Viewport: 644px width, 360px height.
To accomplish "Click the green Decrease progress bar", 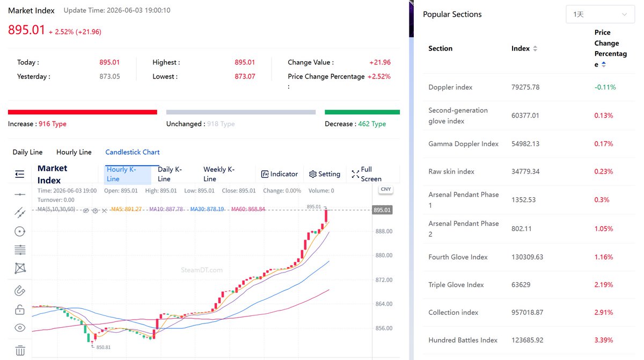I will [362, 112].
